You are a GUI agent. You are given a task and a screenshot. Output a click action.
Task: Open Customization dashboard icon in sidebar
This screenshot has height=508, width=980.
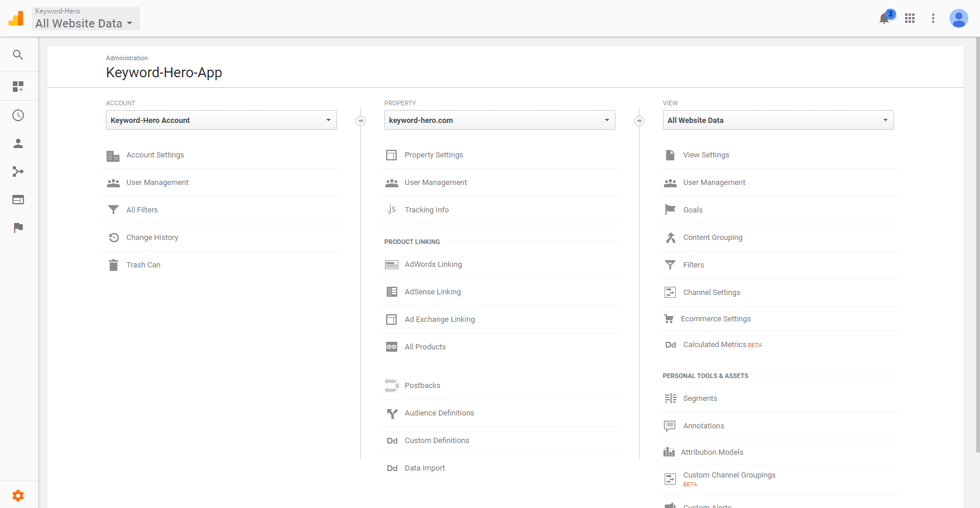tap(18, 87)
